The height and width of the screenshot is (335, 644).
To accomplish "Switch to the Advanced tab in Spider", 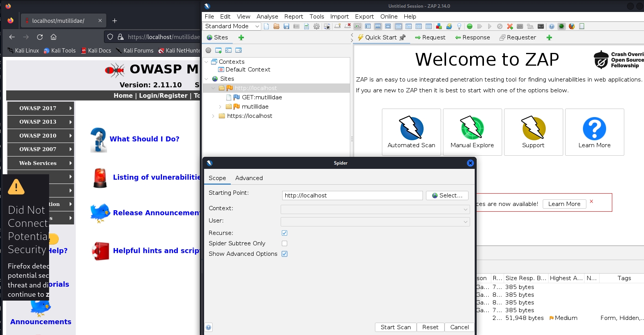I will (x=249, y=178).
